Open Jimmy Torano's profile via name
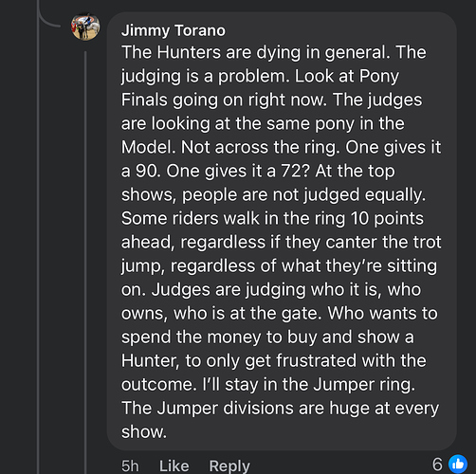 click(x=174, y=30)
